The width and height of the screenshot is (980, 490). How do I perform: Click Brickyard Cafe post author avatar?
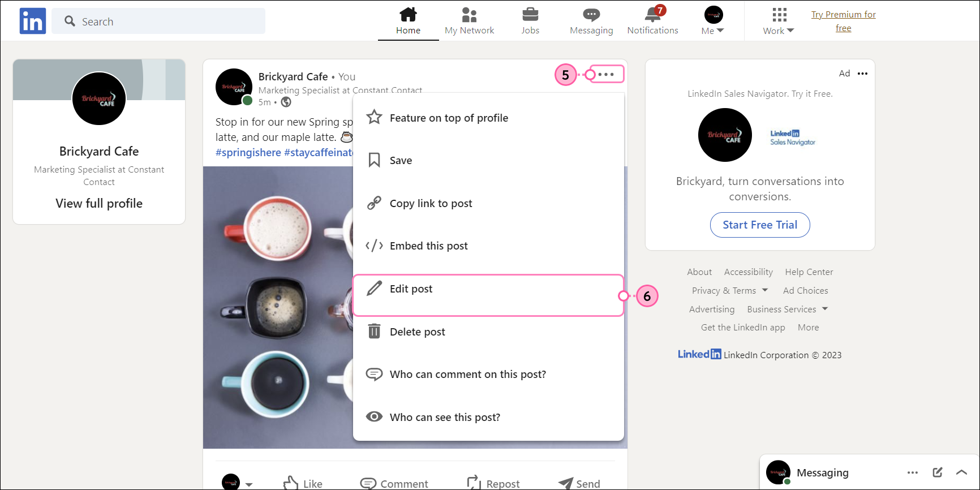tap(234, 87)
